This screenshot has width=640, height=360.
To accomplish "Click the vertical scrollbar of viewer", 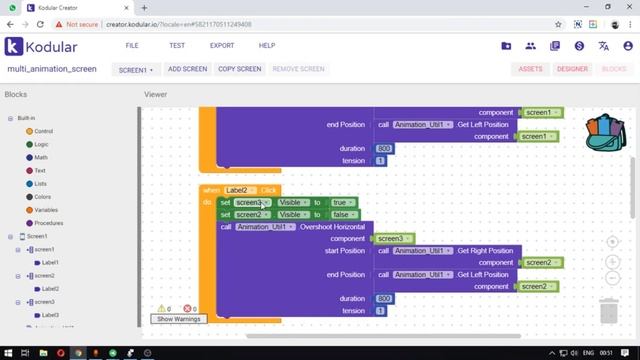I will point(633,188).
